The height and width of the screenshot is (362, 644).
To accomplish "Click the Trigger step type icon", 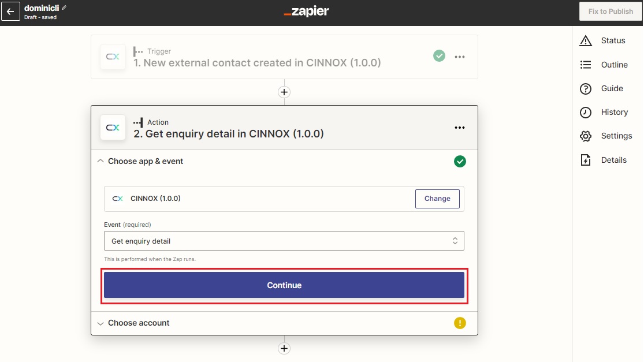I will (x=138, y=51).
